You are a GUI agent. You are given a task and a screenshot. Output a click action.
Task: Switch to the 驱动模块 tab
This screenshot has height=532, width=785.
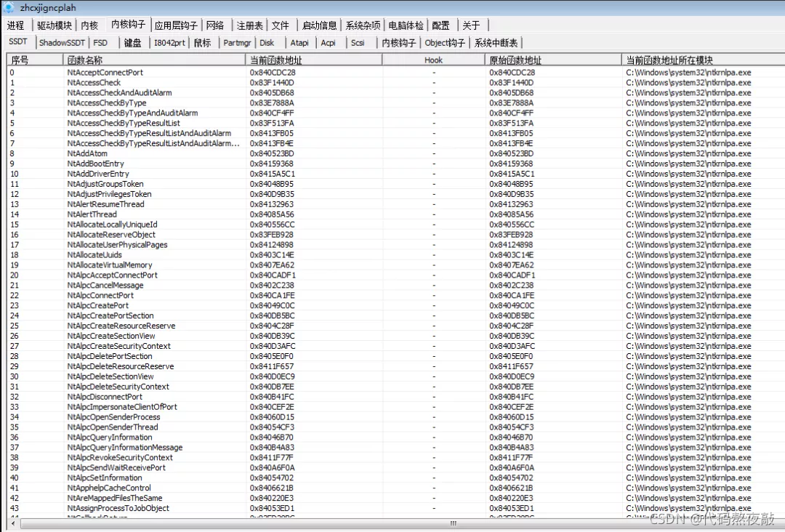54,25
